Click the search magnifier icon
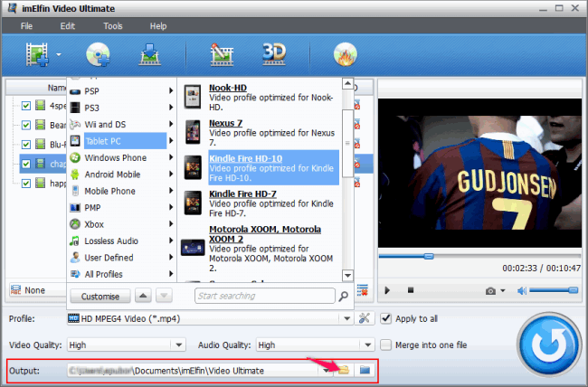Screen dimensions: 588x387 343,297
